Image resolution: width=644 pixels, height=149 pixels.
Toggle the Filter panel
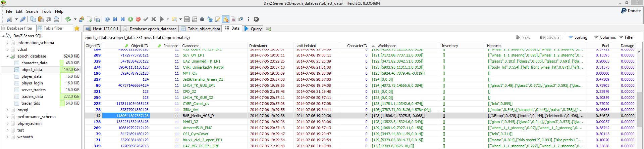627,37
